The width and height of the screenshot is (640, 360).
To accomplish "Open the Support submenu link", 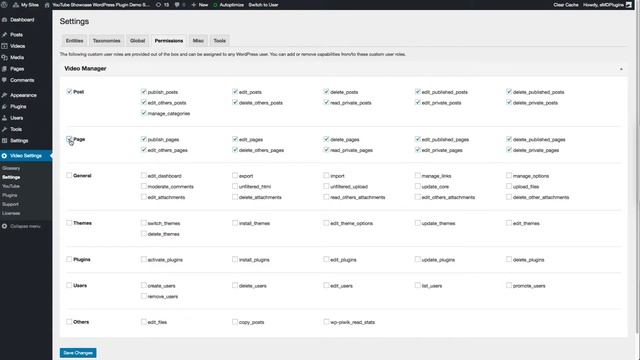I will pos(10,204).
